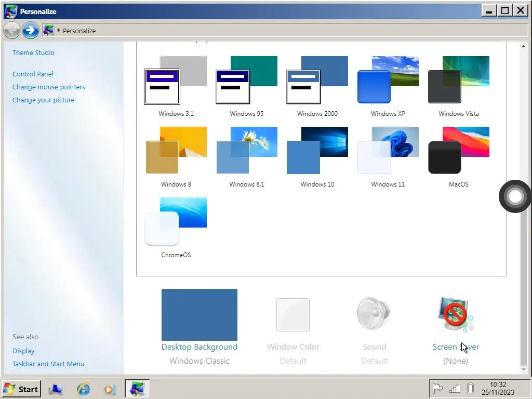Apply the Windows 11 theme
This screenshot has height=399, width=532.
coord(388,150)
